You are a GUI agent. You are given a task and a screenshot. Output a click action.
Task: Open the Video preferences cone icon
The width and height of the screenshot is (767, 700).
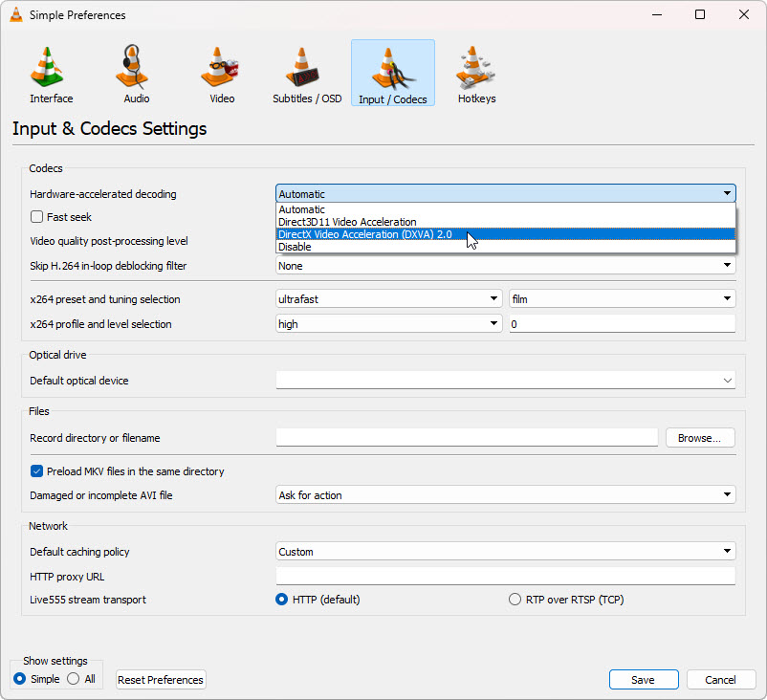[x=222, y=74]
